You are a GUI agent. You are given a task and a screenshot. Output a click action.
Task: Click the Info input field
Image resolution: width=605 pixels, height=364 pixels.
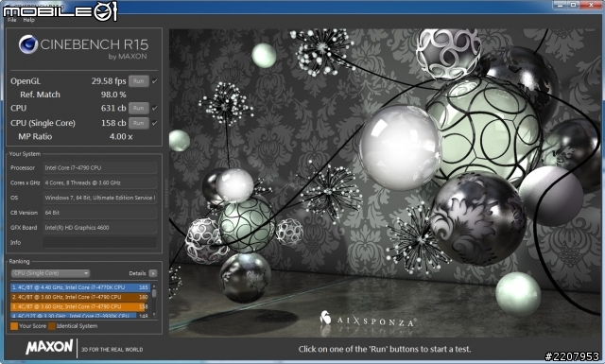[99, 242]
